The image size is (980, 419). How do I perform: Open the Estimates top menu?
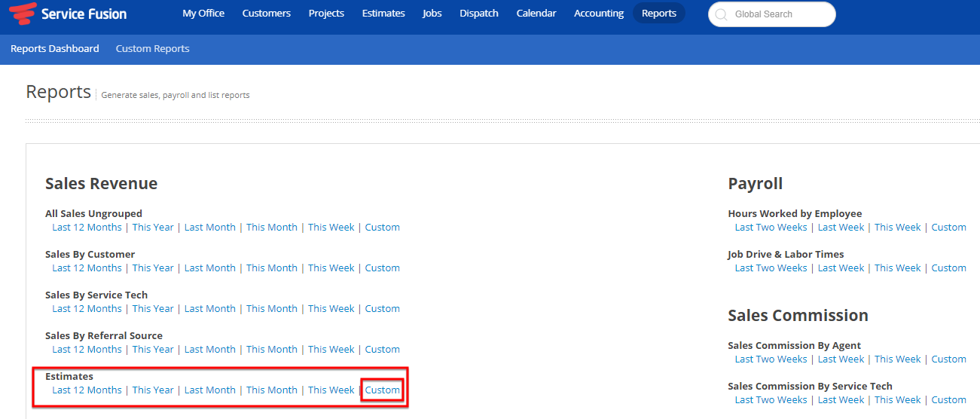(x=383, y=14)
